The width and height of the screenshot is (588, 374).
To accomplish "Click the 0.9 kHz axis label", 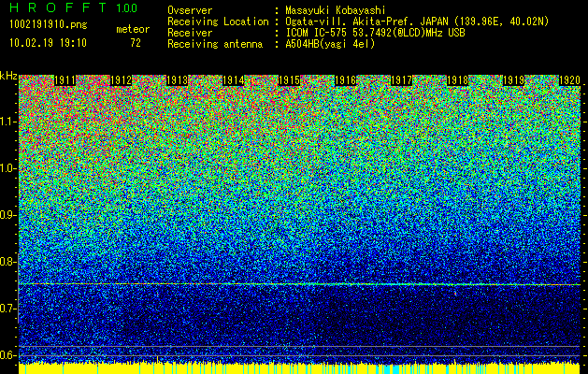I will tap(7, 215).
